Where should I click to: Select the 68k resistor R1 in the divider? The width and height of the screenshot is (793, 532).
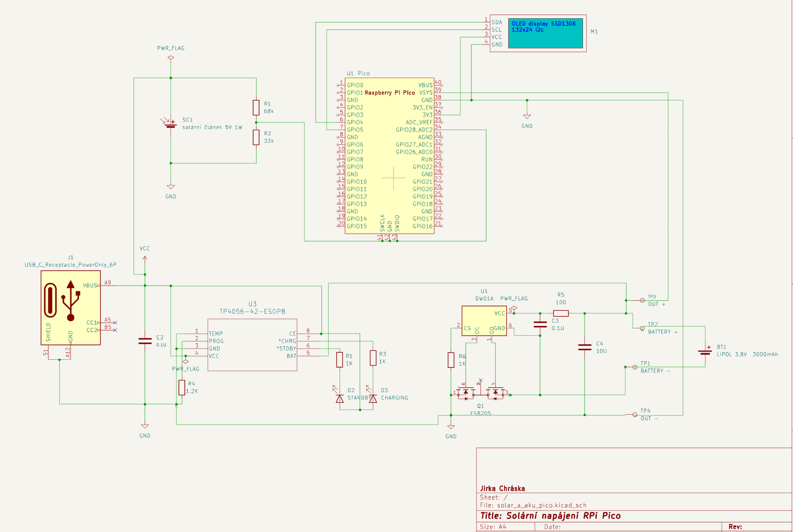point(256,107)
